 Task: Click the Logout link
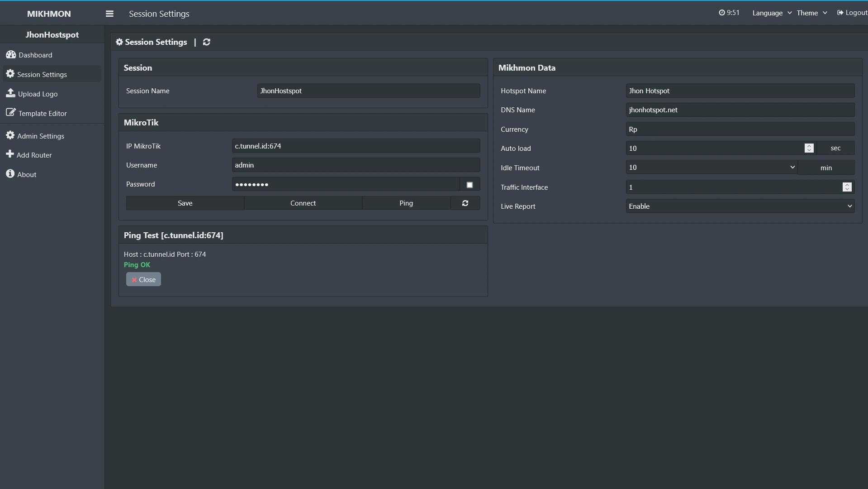coord(852,13)
